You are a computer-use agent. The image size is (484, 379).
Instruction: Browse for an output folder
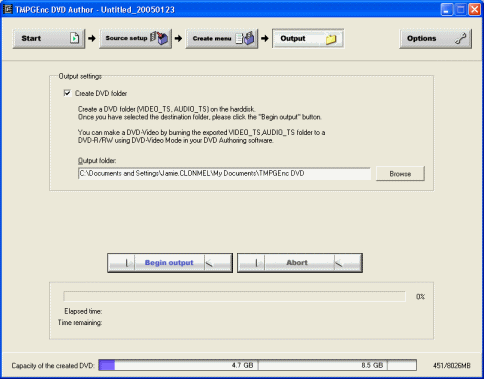[x=400, y=174]
